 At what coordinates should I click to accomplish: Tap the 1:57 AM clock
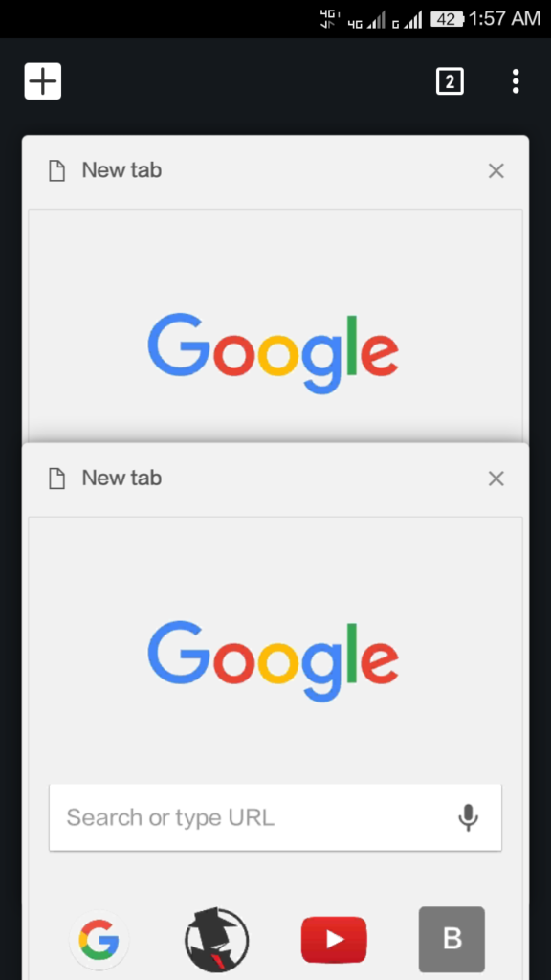(x=505, y=19)
